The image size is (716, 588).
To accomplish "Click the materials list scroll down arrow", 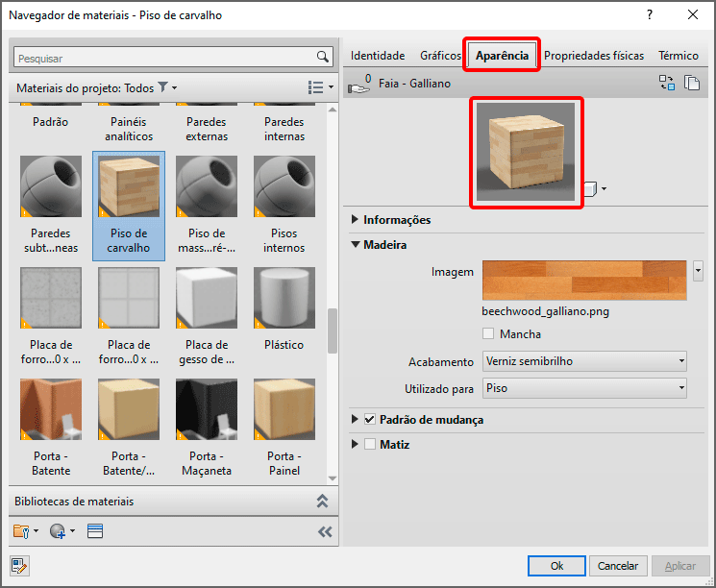I will pyautogui.click(x=333, y=478).
